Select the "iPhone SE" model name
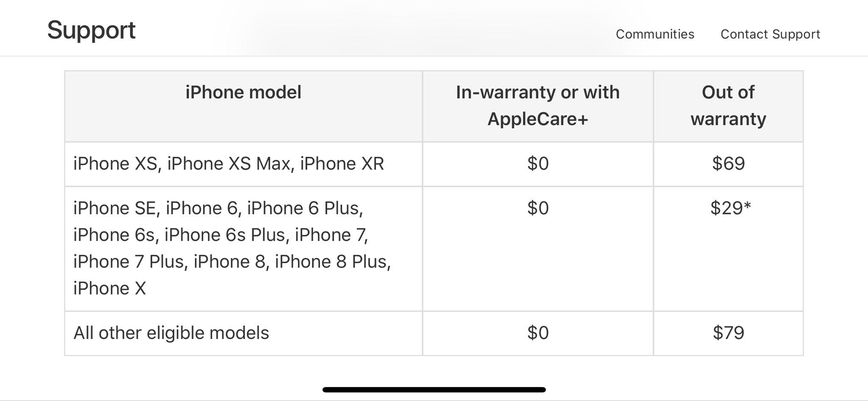The image size is (868, 401). tap(114, 208)
